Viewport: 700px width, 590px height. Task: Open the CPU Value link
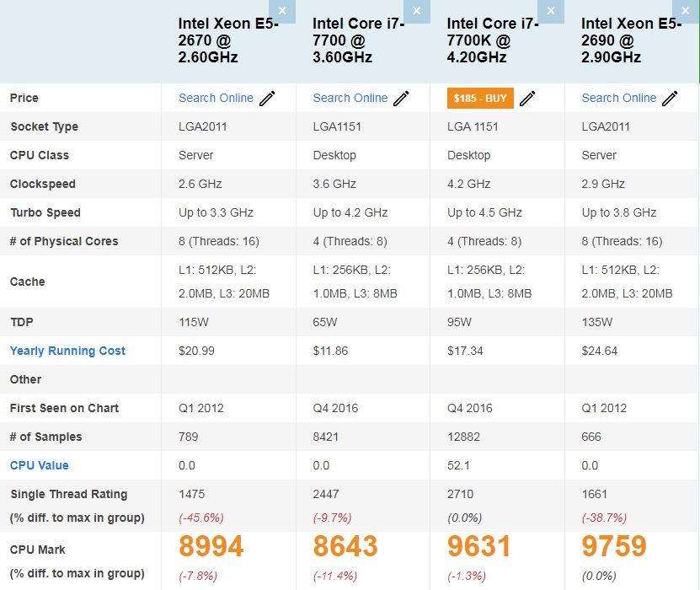[40, 465]
